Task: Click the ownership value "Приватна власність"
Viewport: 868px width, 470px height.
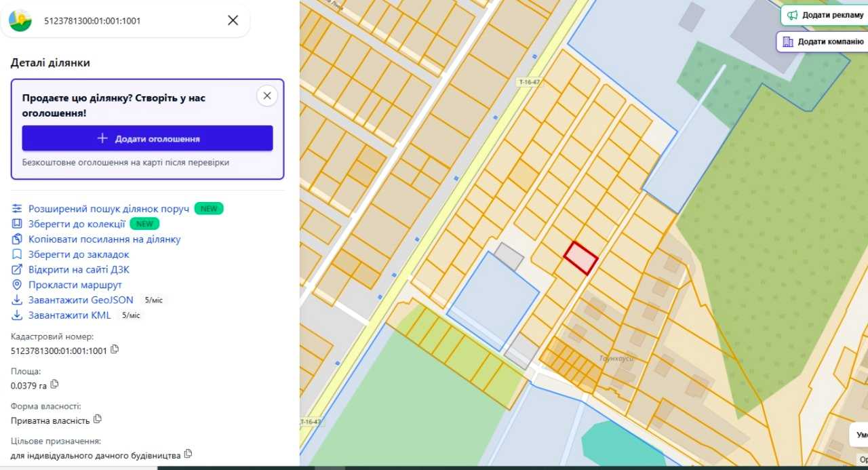Action: point(50,420)
